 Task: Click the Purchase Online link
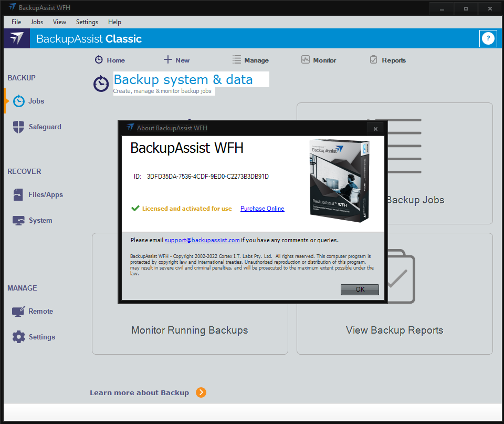(262, 209)
